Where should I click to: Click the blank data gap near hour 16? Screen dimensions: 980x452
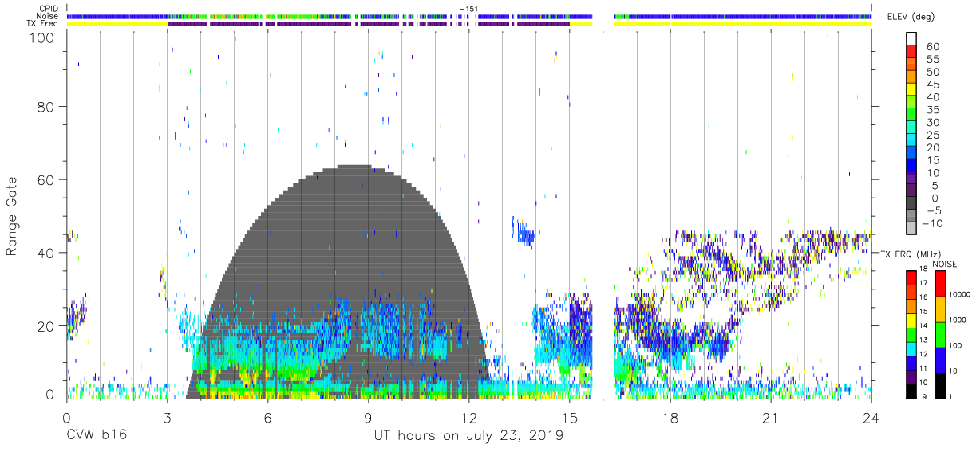pos(603,215)
